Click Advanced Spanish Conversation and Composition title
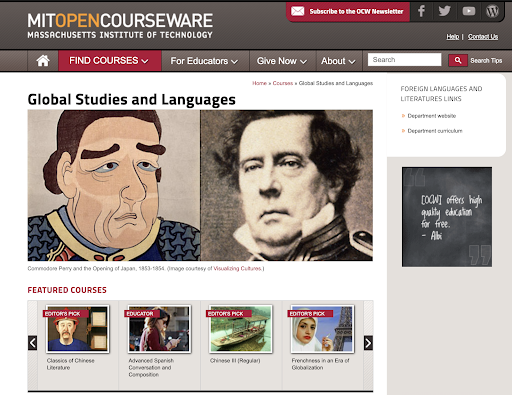Screen dimensions: 512x395 click(x=151, y=367)
